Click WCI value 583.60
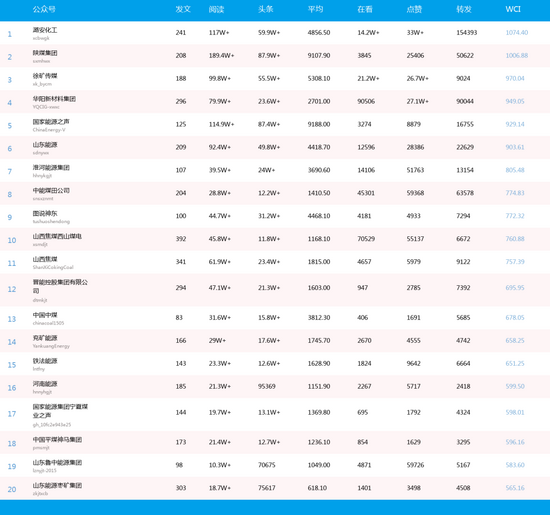The height and width of the screenshot is (515, 550). tap(515, 465)
